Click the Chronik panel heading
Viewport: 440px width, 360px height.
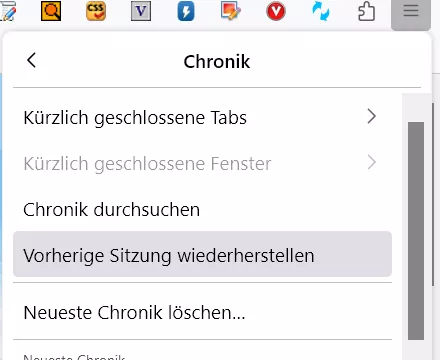pyautogui.click(x=217, y=62)
